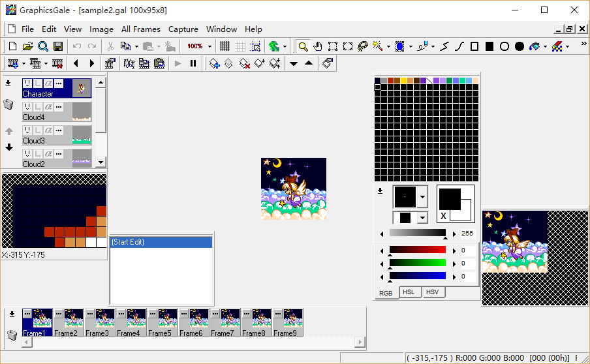590x364 pixels.
Task: Select the Flood Fill bucket tool
Action: (x=535, y=46)
